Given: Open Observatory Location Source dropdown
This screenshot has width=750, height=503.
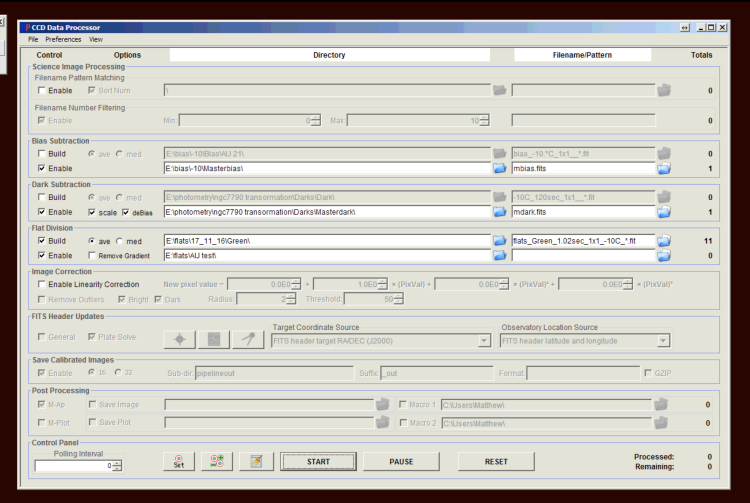Looking at the screenshot, I should coord(662,340).
